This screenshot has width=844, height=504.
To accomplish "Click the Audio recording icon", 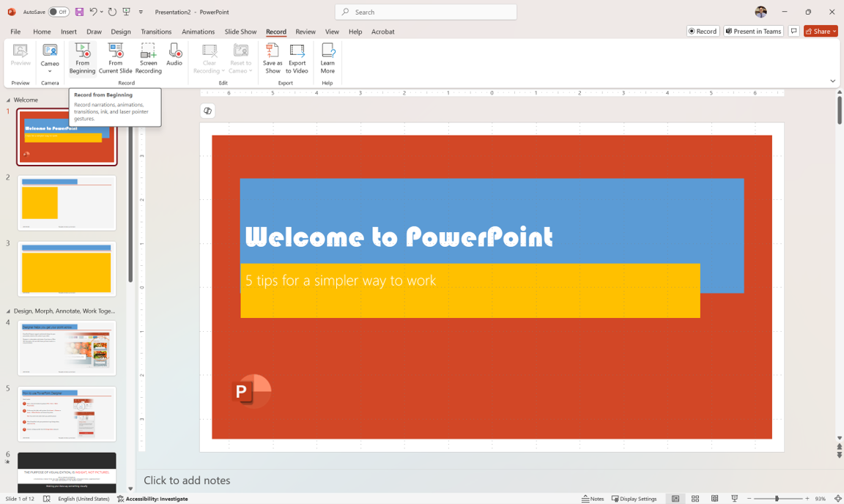I will (174, 51).
